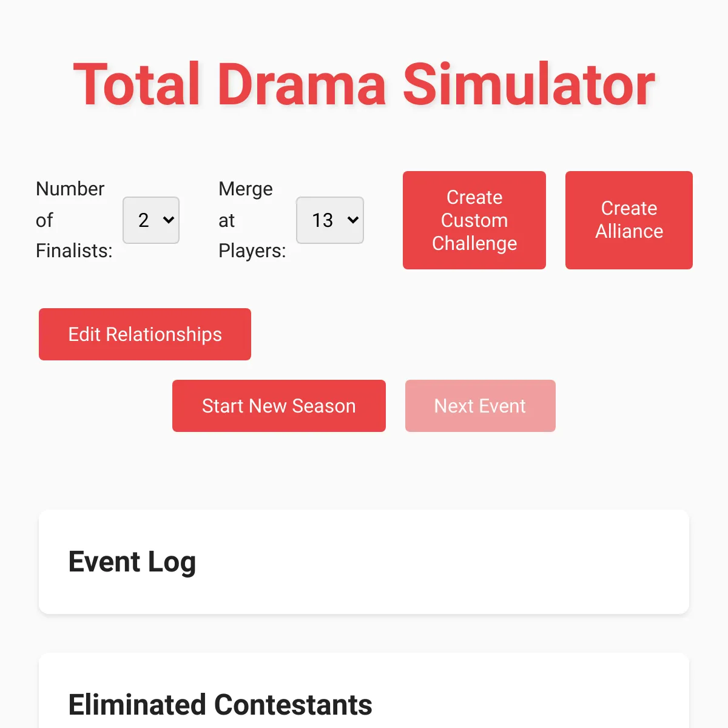Screen dimensions: 728x728
Task: Click Create Alliance
Action: pyautogui.click(x=629, y=220)
